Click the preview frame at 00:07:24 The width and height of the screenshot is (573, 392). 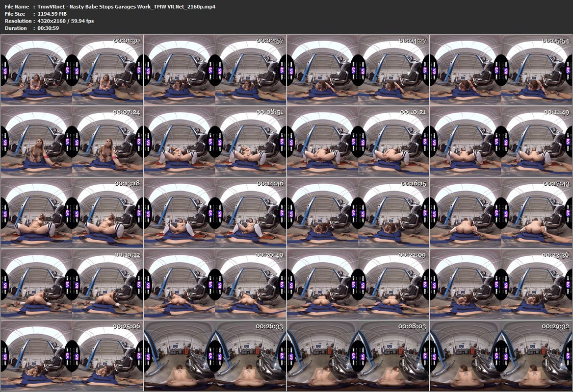pyautogui.click(x=72, y=141)
